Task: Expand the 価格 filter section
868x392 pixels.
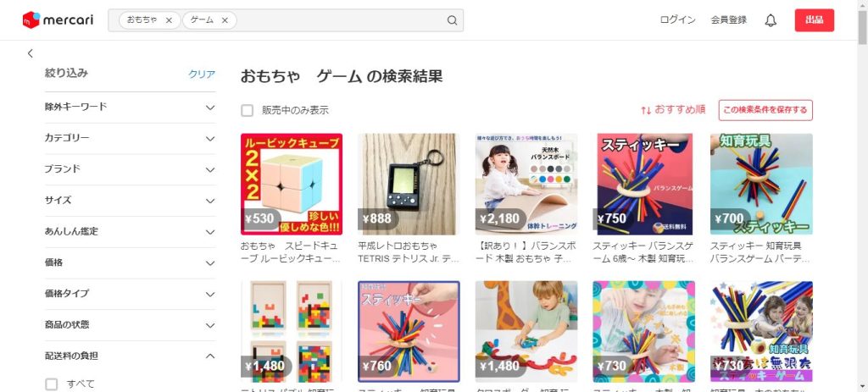Action: (130, 262)
